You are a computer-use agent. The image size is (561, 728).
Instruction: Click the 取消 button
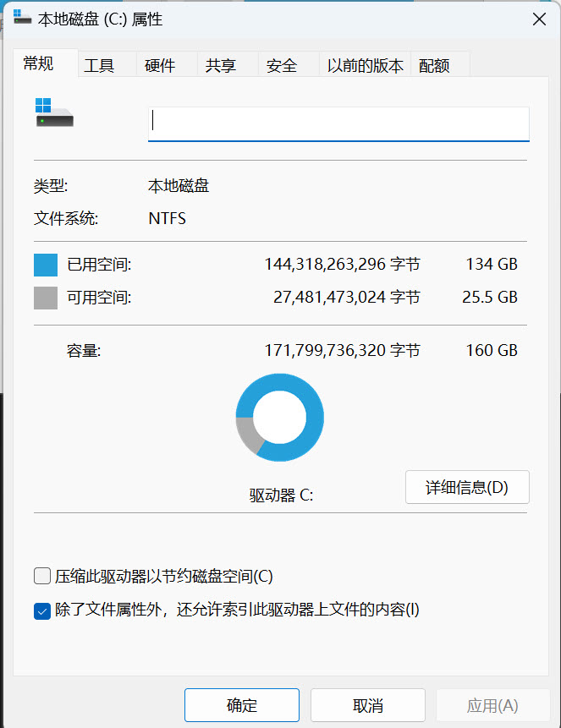[x=367, y=705]
